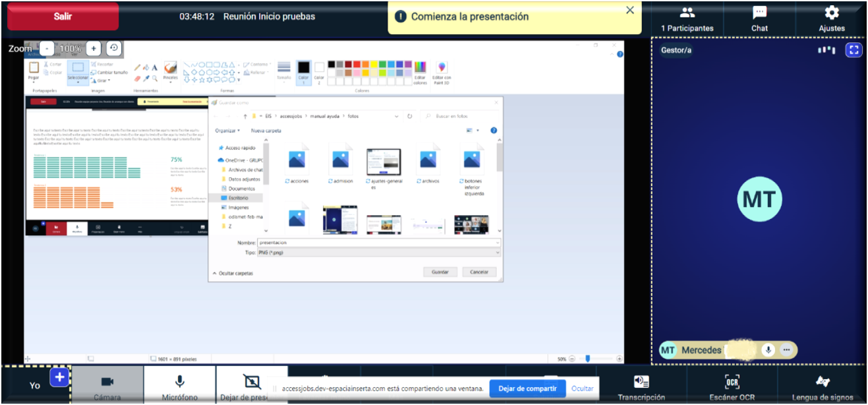Open Editar colores in Paint

pyautogui.click(x=420, y=73)
